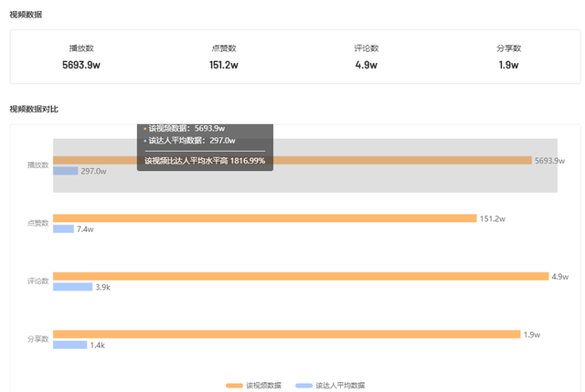Select the blue 297.0w average bar
The width and height of the screenshot is (585, 392).
coord(65,171)
